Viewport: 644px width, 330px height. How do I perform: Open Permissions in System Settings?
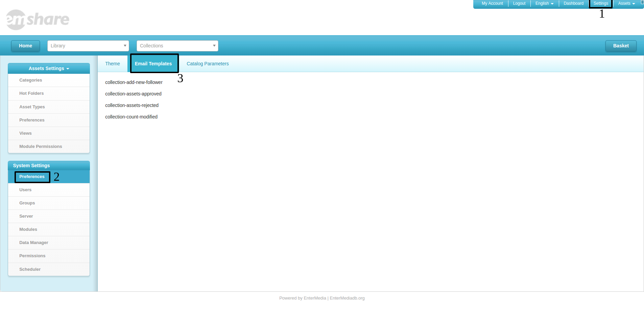(x=49, y=256)
